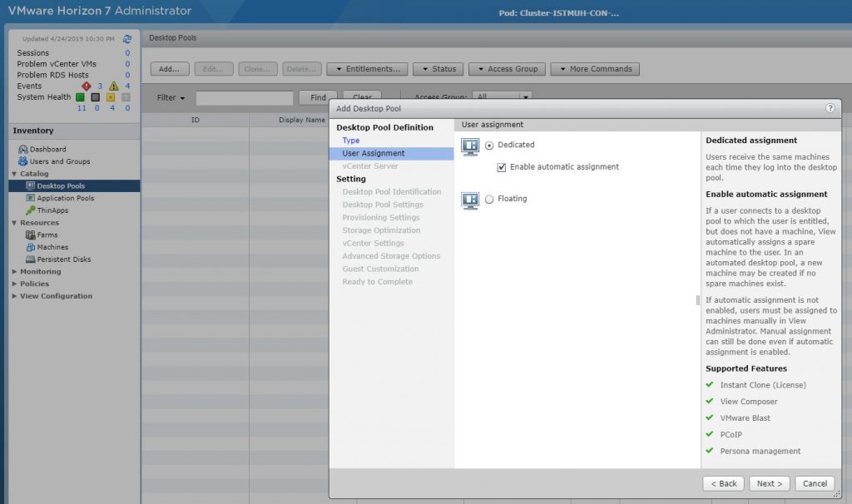This screenshot has height=504, width=852.
Task: Expand the Policies tree section
Action: point(14,284)
